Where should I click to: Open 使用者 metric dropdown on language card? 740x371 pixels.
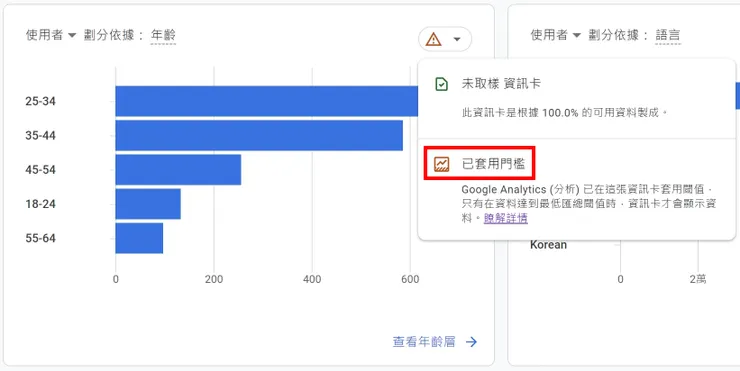click(x=556, y=35)
